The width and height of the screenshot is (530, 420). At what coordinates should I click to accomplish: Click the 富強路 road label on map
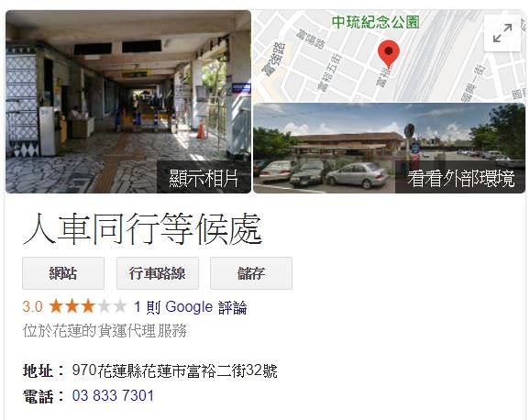coord(274,60)
